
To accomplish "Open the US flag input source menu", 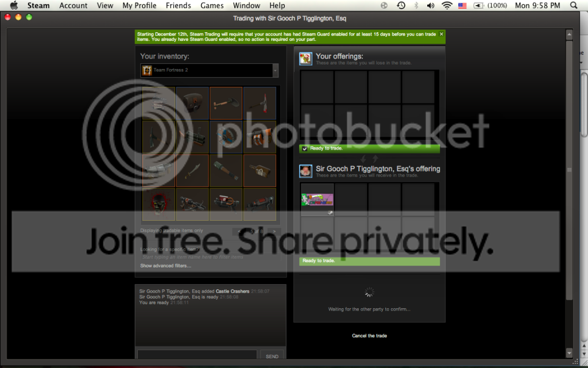I will tap(462, 5).
